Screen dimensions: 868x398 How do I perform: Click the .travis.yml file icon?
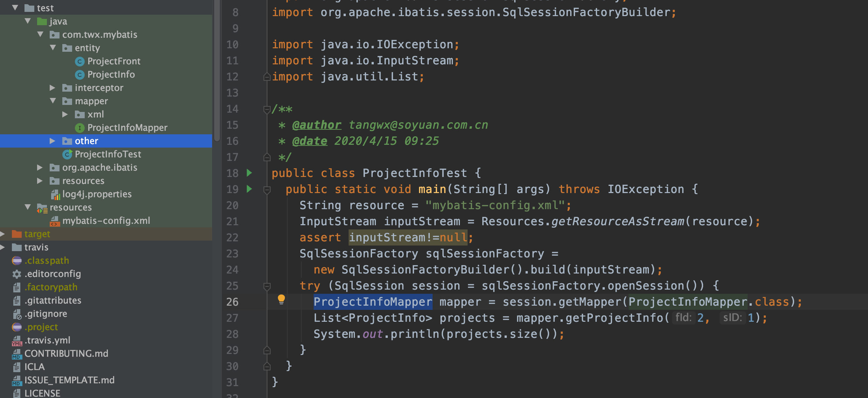click(x=17, y=341)
